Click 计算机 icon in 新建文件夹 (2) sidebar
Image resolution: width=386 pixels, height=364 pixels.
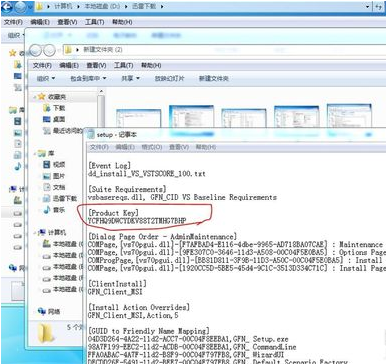tap(42, 232)
